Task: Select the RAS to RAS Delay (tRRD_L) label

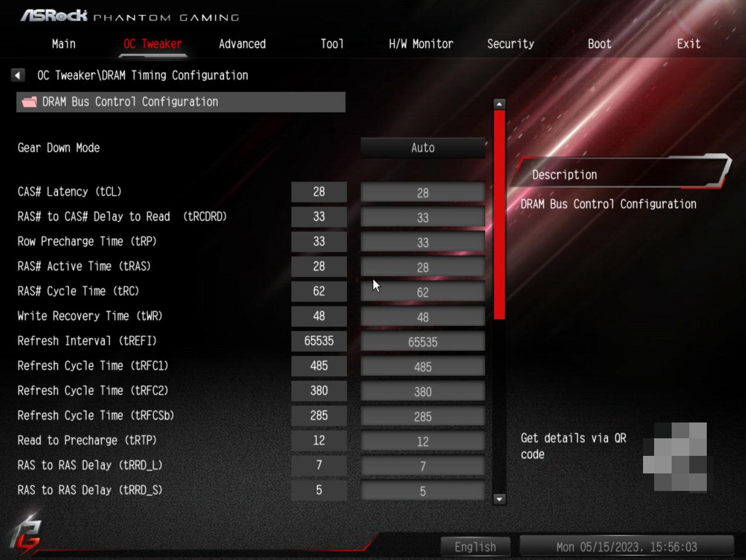Action: tap(90, 465)
